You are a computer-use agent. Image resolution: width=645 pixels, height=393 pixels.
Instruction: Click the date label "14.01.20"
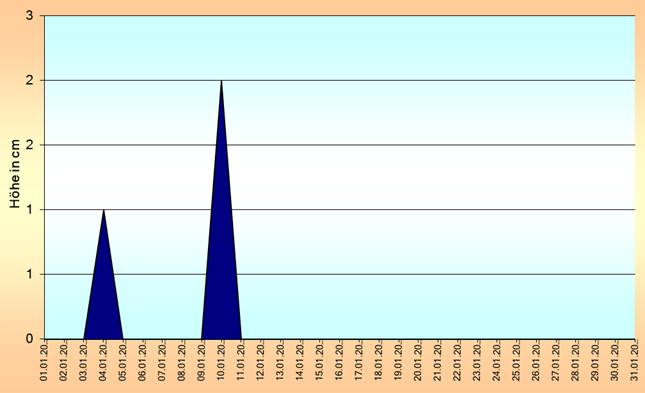click(x=300, y=362)
